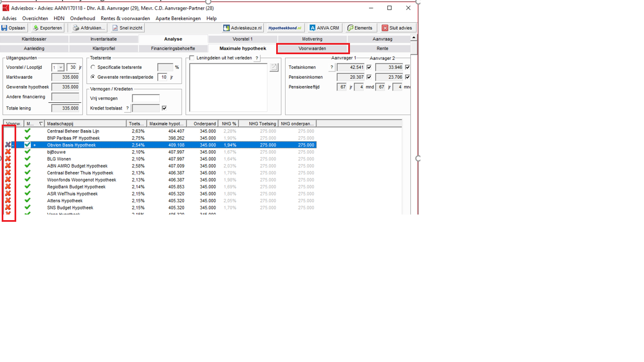Click the edit icon beside the Leningdelen list box
This screenshot has height=362, width=644.
(x=274, y=67)
